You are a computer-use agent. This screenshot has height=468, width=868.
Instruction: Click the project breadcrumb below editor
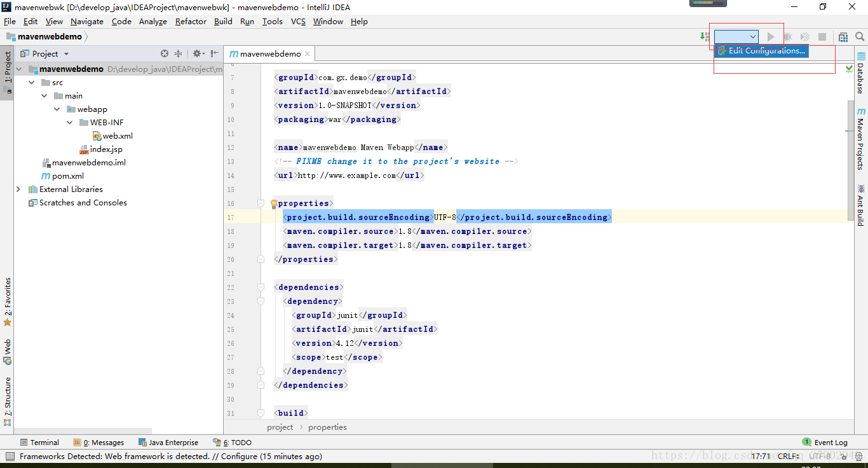pos(280,427)
